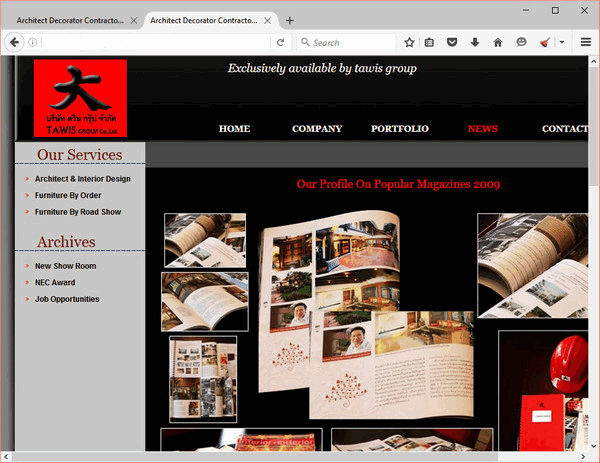The image size is (600, 463).
Task: Reload the current page
Action: coord(281,42)
